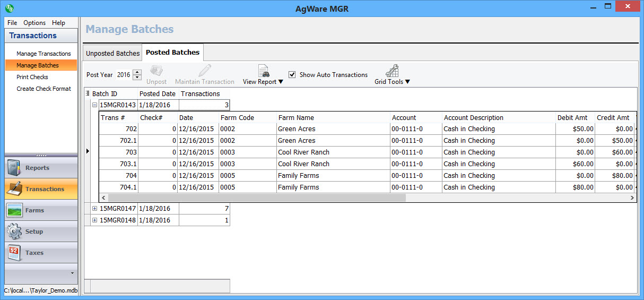Open the File menu
Screen dimensions: 644x300
pyautogui.click(x=12, y=23)
